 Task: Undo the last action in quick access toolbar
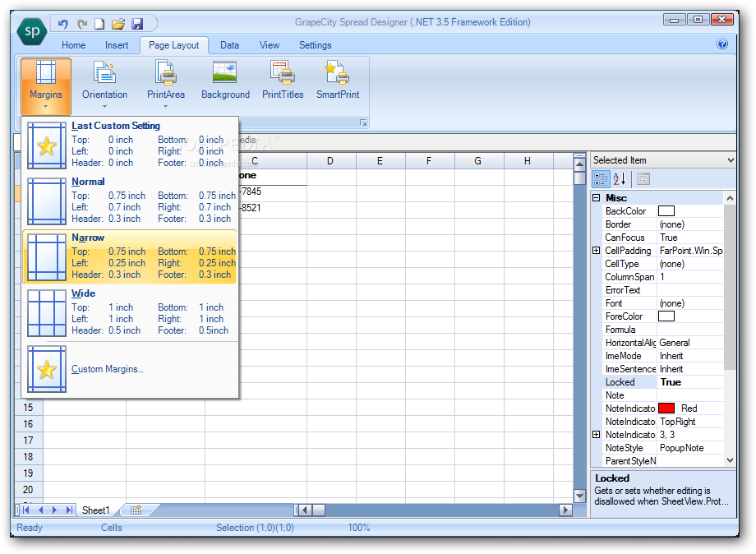point(62,24)
